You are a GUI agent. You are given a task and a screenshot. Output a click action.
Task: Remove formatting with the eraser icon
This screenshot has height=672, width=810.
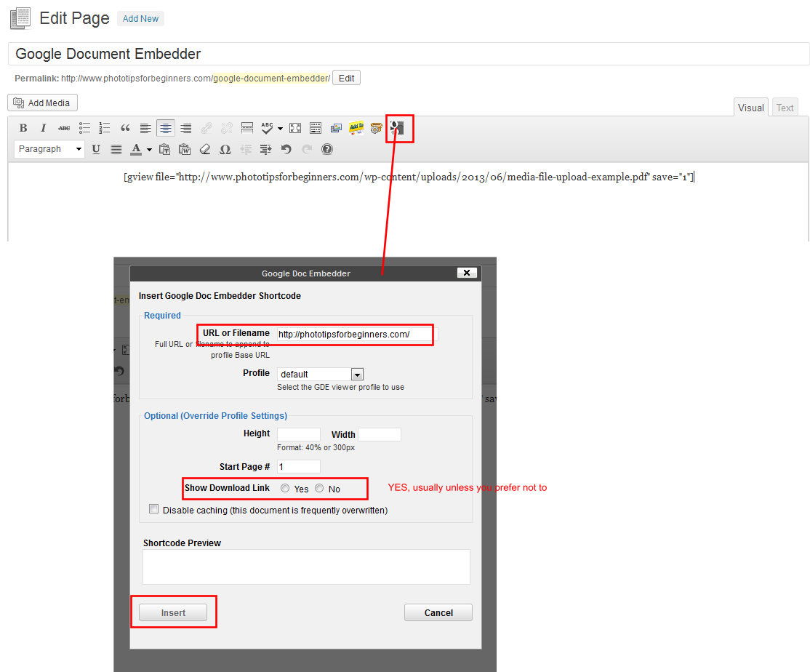coord(205,149)
